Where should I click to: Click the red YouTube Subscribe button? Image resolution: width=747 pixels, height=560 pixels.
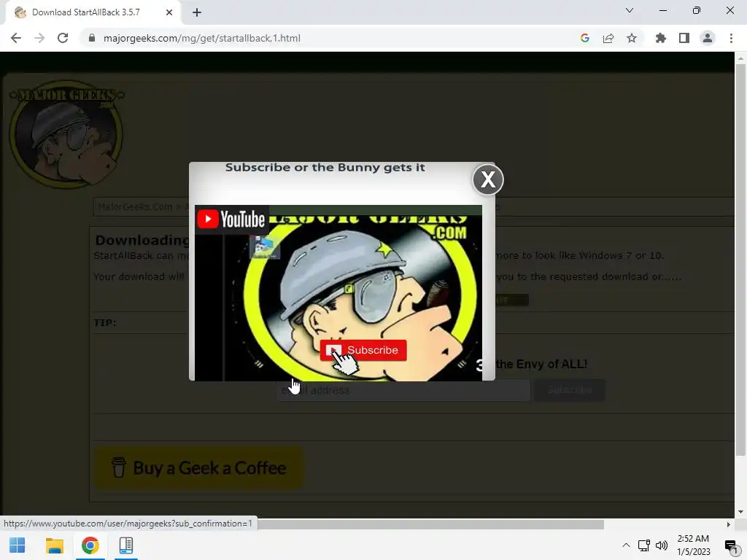pyautogui.click(x=363, y=350)
